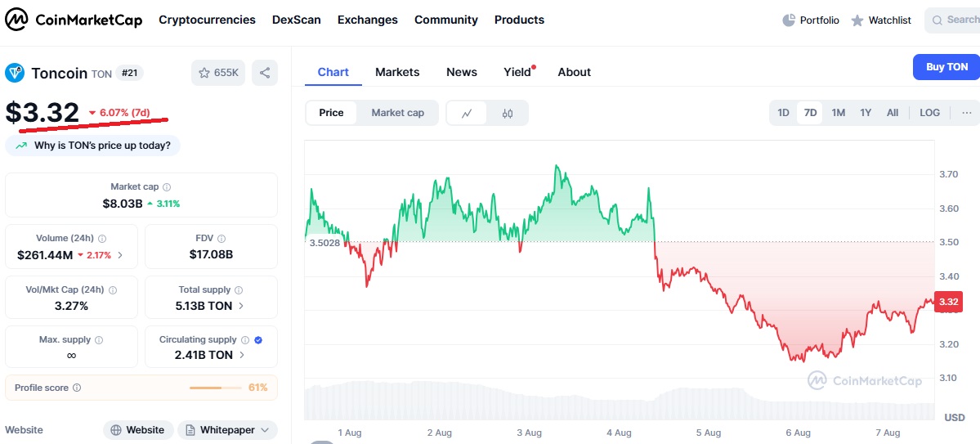Set chart range to 1D

tap(783, 113)
